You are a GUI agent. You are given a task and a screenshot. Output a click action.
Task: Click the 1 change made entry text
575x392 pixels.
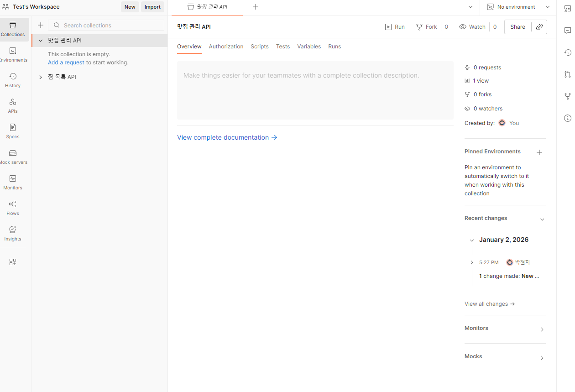[509, 276]
